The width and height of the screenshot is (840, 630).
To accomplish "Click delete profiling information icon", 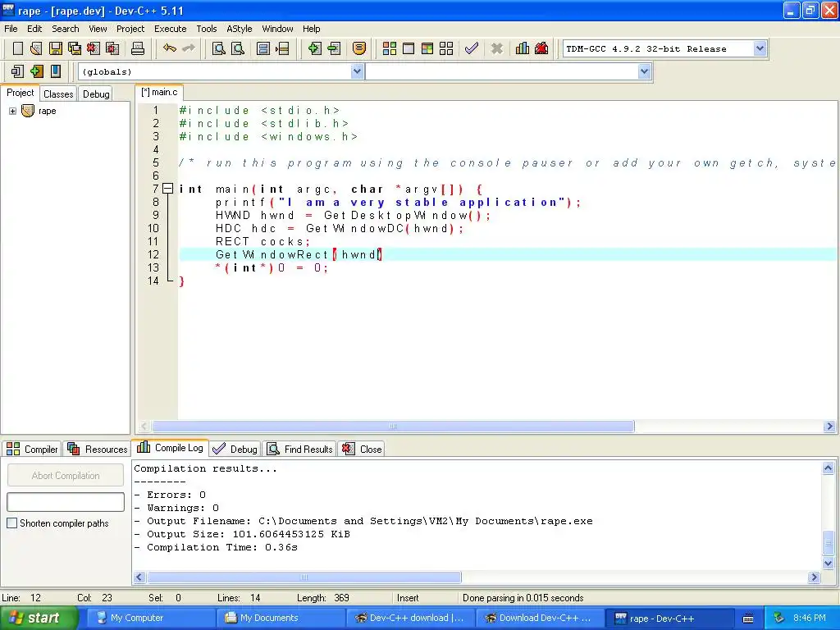I will click(541, 48).
